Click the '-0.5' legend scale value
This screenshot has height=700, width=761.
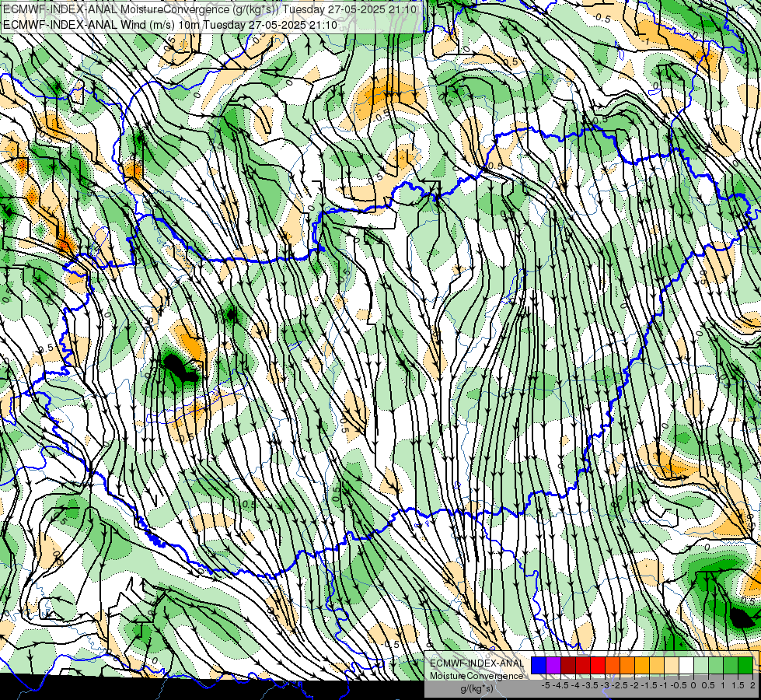(x=679, y=685)
